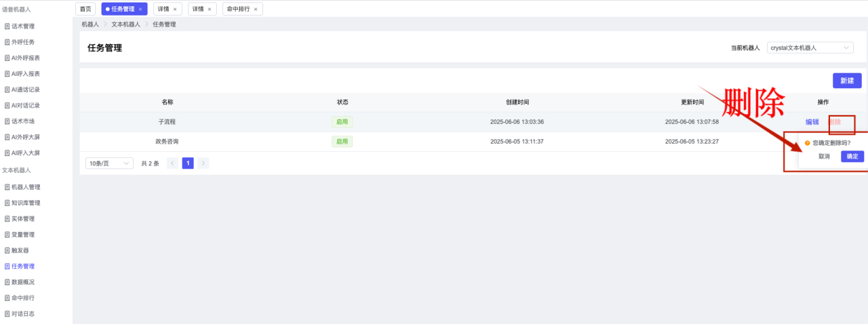Viewport: 868px width, 324px height.
Task: Go to next page arrow
Action: pos(203,163)
